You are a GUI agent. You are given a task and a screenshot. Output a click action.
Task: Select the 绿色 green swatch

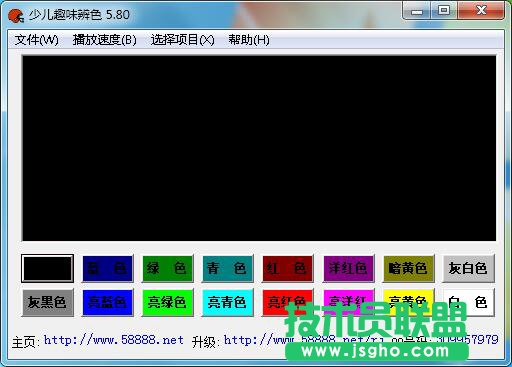(x=168, y=268)
